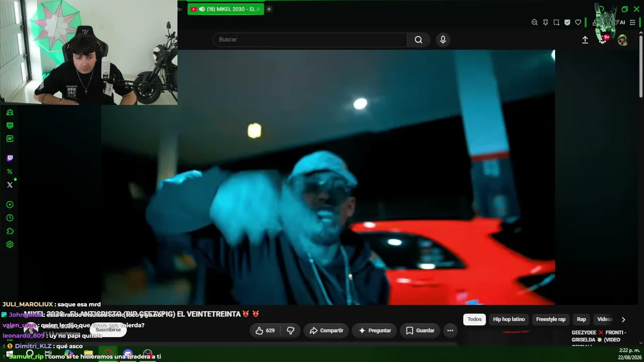Click the YouTube upload arrow icon

[x=585, y=40]
